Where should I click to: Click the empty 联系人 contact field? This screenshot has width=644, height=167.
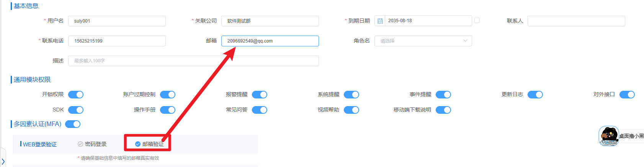(x=576, y=21)
